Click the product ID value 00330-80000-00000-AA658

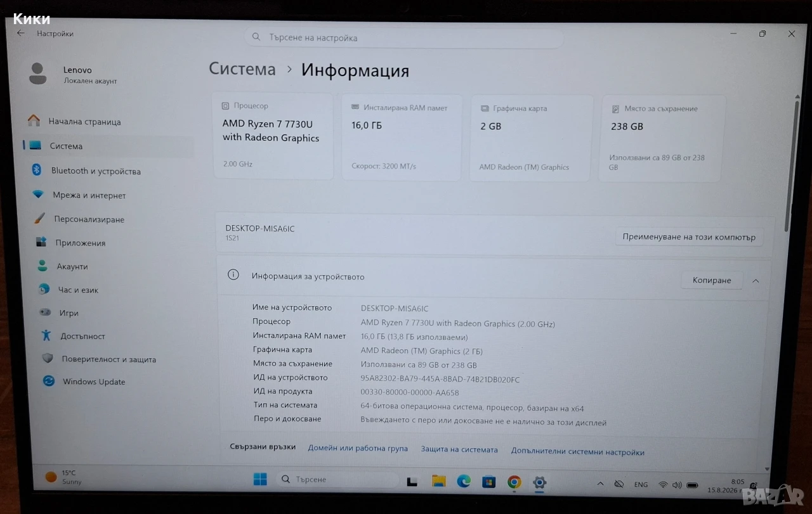(x=410, y=392)
